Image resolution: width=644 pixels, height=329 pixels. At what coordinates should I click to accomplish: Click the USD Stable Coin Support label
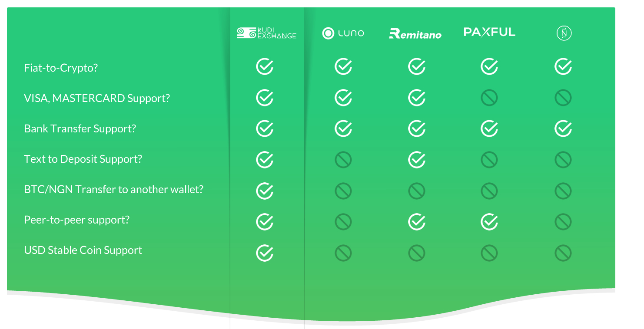[x=83, y=250]
